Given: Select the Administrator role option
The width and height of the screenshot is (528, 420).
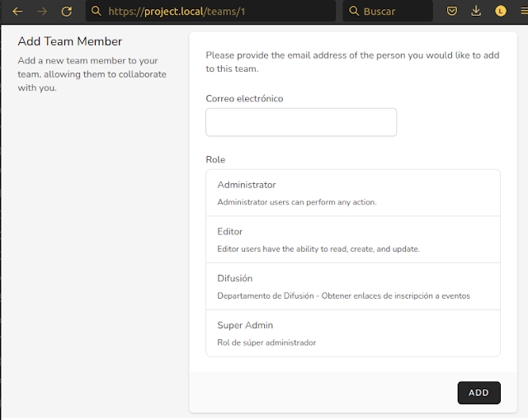Looking at the screenshot, I should (352, 193).
